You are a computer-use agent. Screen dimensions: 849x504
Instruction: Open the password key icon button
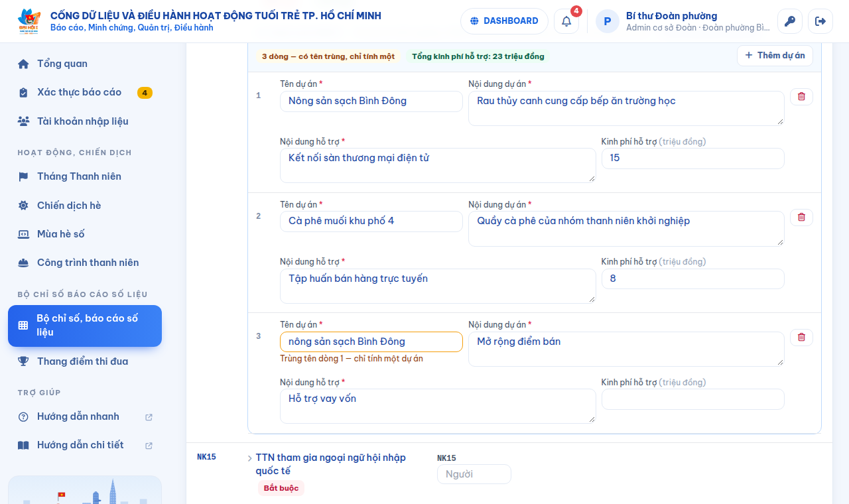point(790,21)
